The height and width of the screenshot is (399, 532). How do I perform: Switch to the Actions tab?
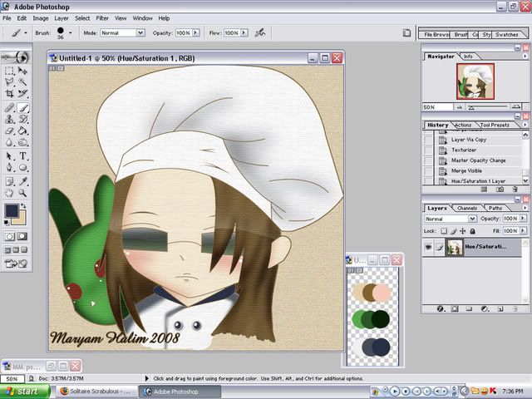[463, 125]
